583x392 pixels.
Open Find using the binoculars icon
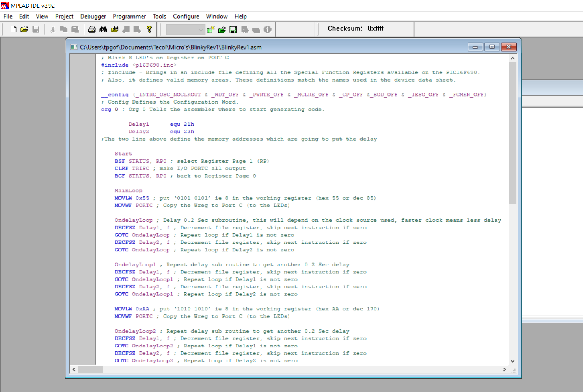point(103,29)
